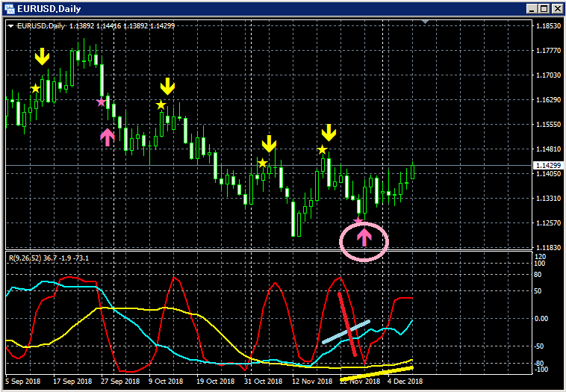566x392 pixels.
Task: Click the 31 Oct 2018 date label
Action: point(263,381)
